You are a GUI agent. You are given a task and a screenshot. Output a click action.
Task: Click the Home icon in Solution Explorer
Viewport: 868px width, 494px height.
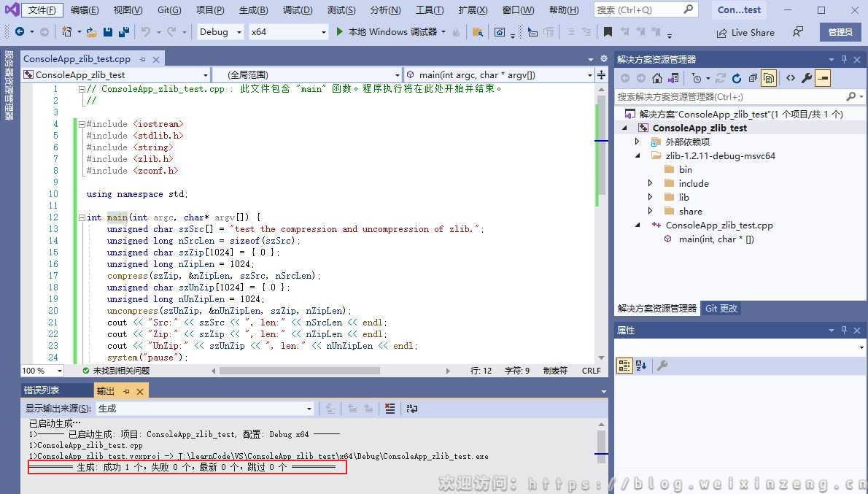(x=657, y=78)
